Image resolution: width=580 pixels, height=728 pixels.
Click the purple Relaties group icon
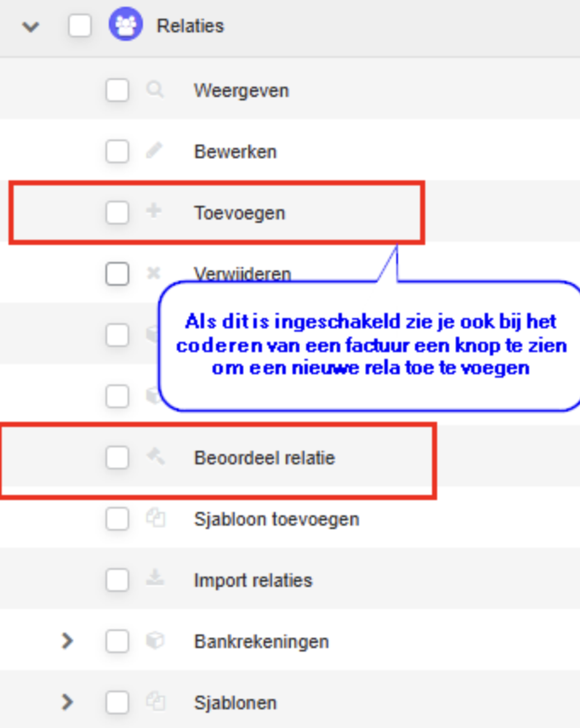[x=125, y=26]
